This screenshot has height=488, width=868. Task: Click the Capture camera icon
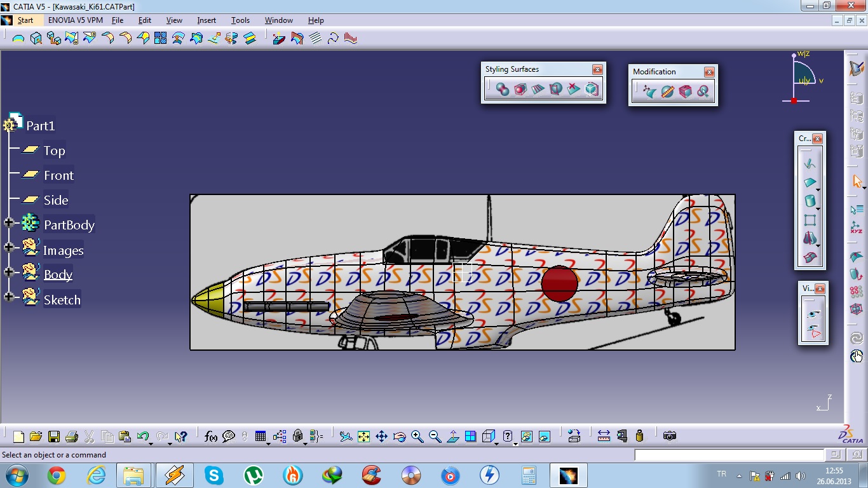669,436
